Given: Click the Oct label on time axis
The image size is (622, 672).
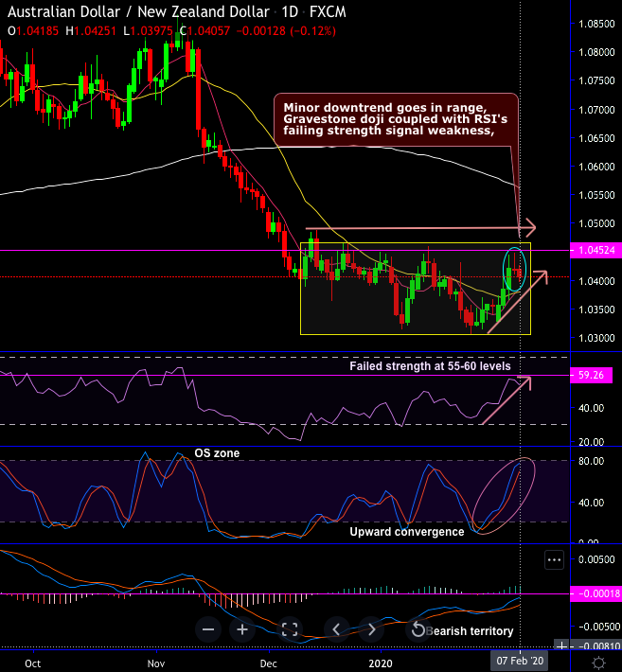Looking at the screenshot, I should tap(32, 663).
